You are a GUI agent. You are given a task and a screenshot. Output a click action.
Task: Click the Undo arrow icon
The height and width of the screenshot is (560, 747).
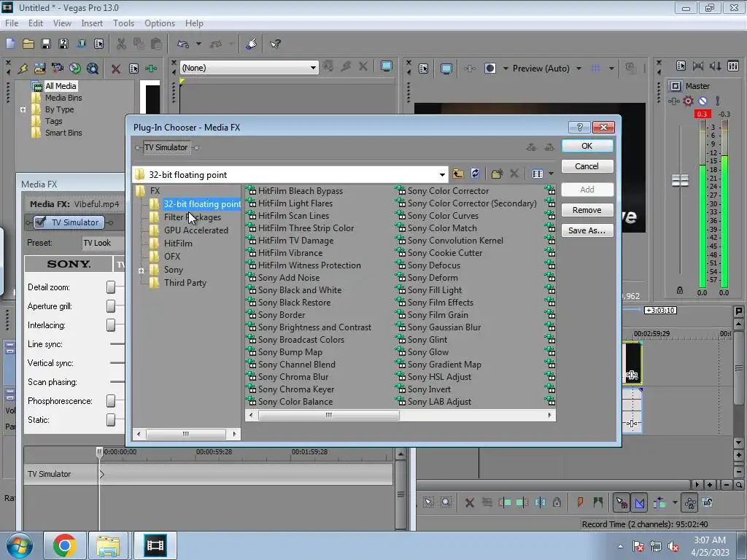pyautogui.click(x=183, y=44)
